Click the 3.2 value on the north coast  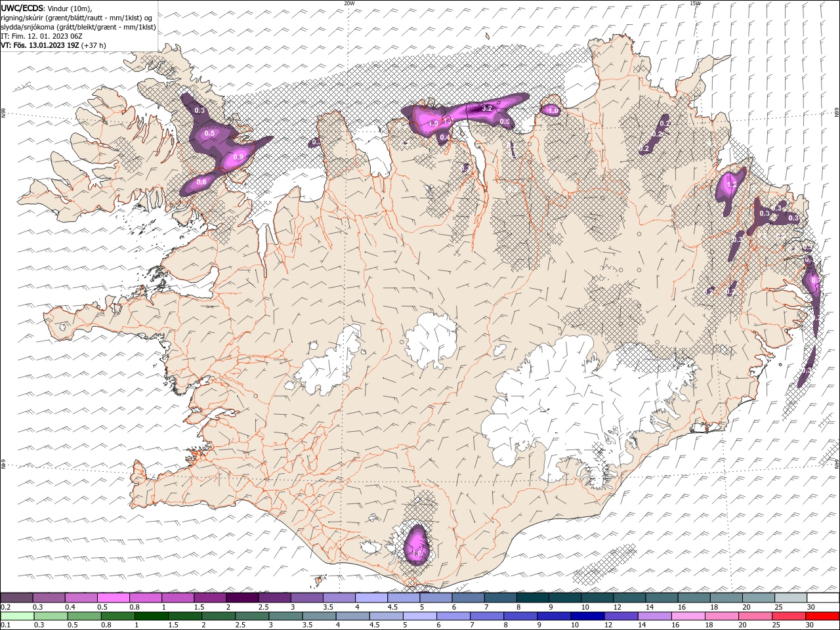[x=487, y=108]
